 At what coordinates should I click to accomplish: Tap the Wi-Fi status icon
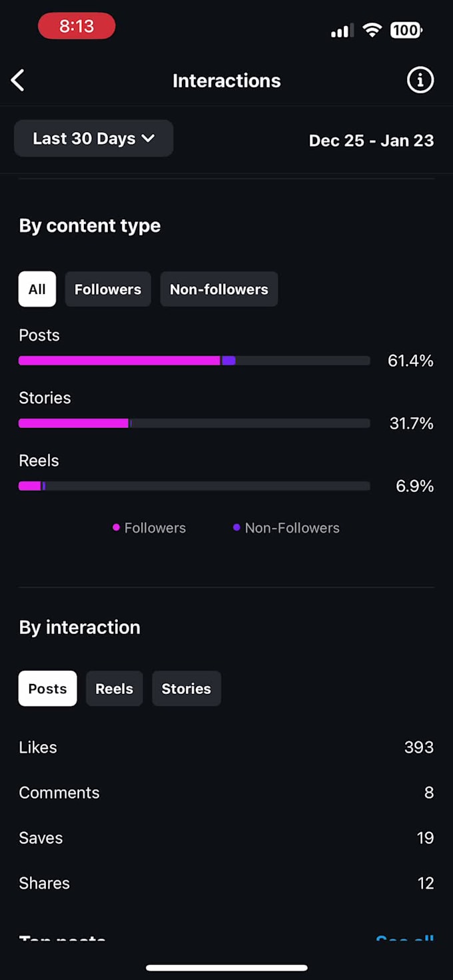tap(372, 30)
